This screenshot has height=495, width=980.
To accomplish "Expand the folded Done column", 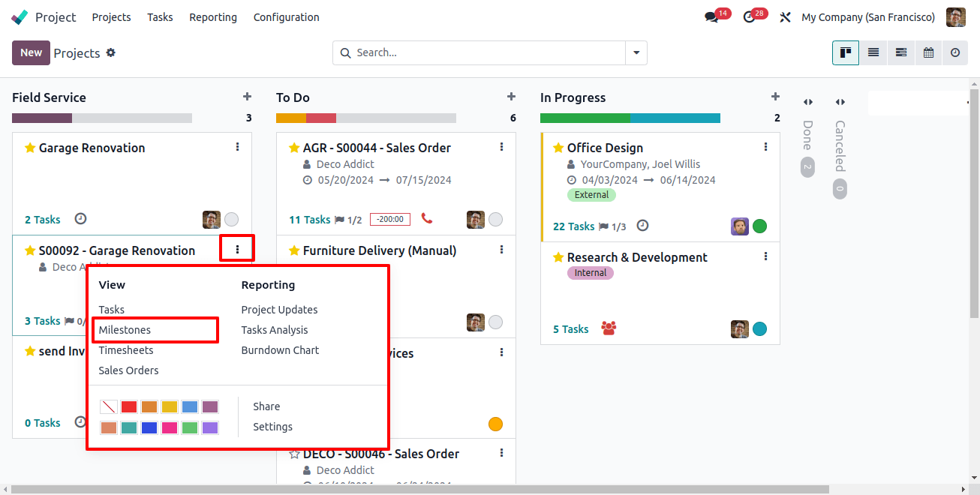I will point(807,102).
